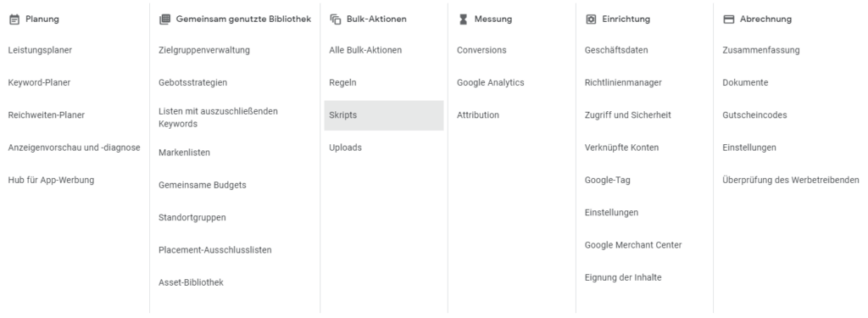Click the Gemeinsam genutzte Bibliothek heading text

coord(243,20)
